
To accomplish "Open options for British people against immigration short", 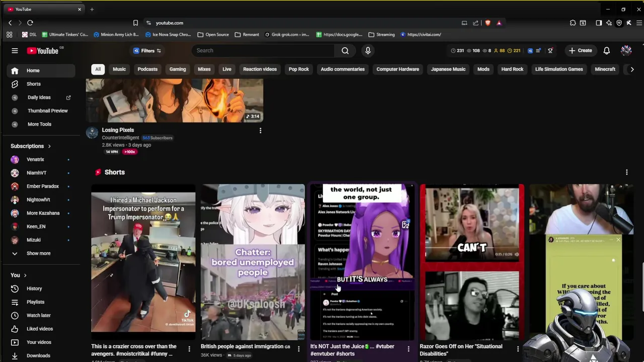I will (298, 349).
